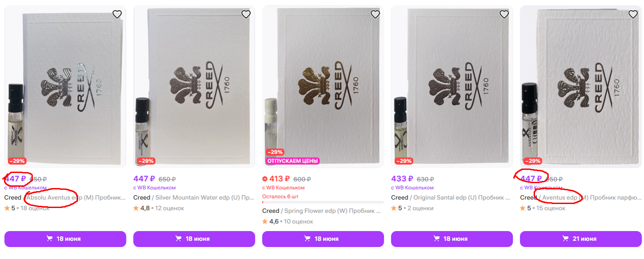Add Absolu Aventus sample to cart

[x=65, y=239]
